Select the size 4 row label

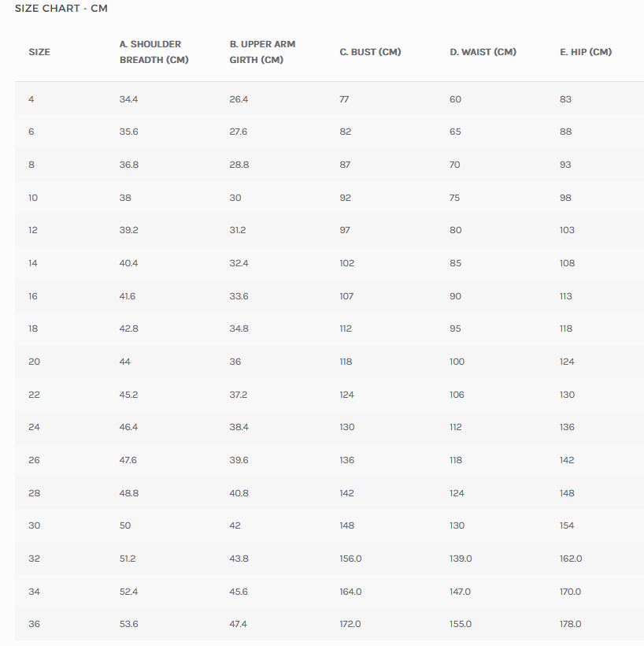tap(31, 99)
